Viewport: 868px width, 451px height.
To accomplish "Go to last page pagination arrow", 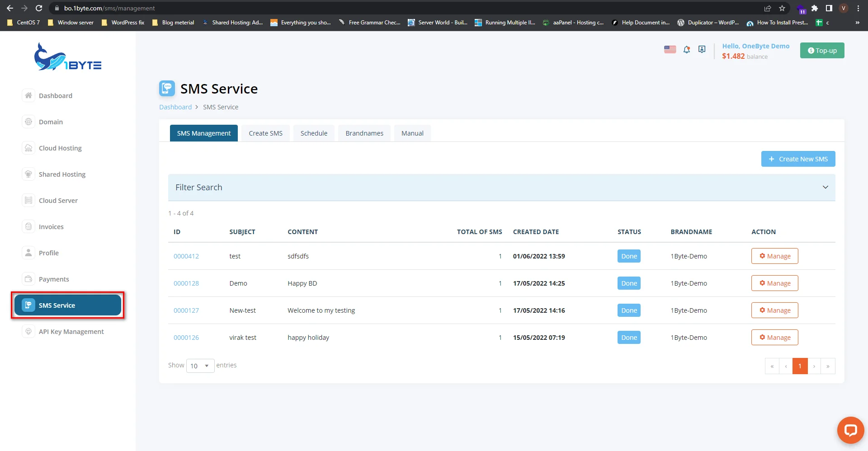I will (828, 366).
